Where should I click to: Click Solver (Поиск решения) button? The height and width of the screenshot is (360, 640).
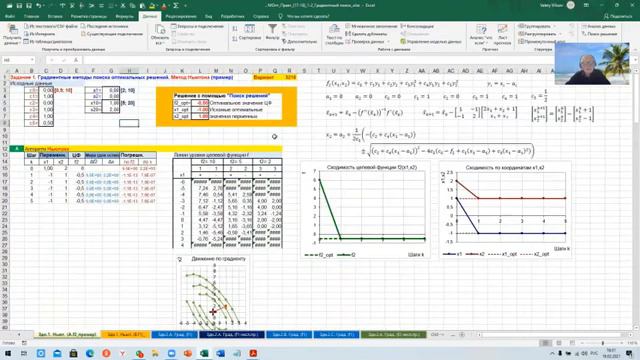(599, 34)
